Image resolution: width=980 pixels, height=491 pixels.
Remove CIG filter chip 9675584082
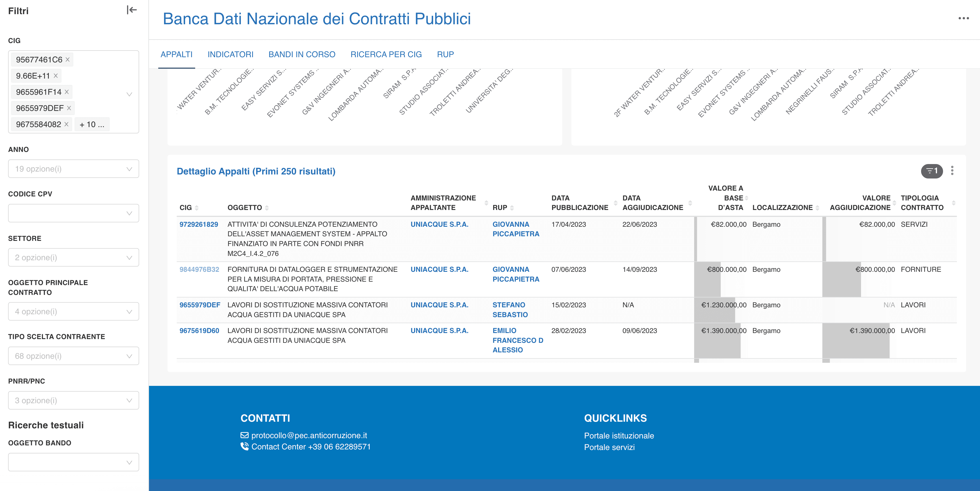pyautogui.click(x=66, y=124)
